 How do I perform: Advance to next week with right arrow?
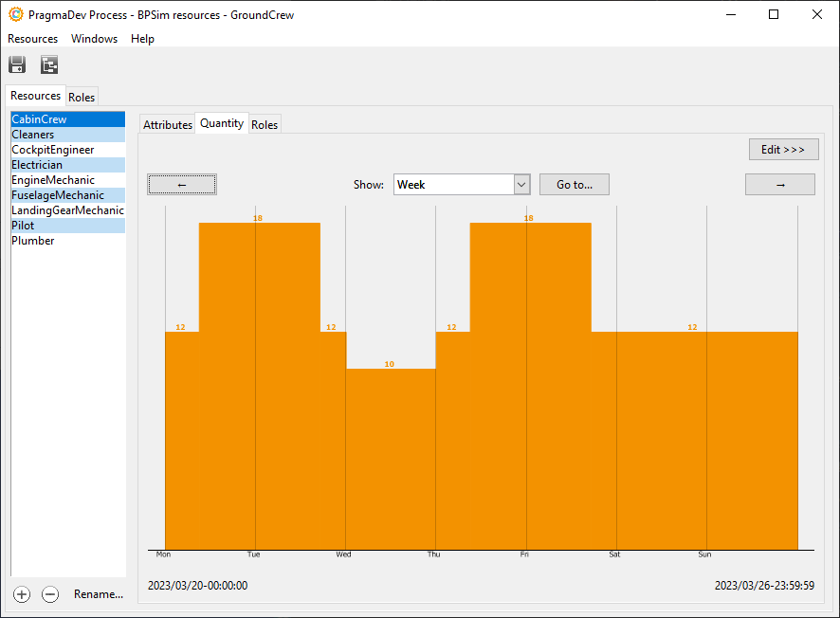779,185
